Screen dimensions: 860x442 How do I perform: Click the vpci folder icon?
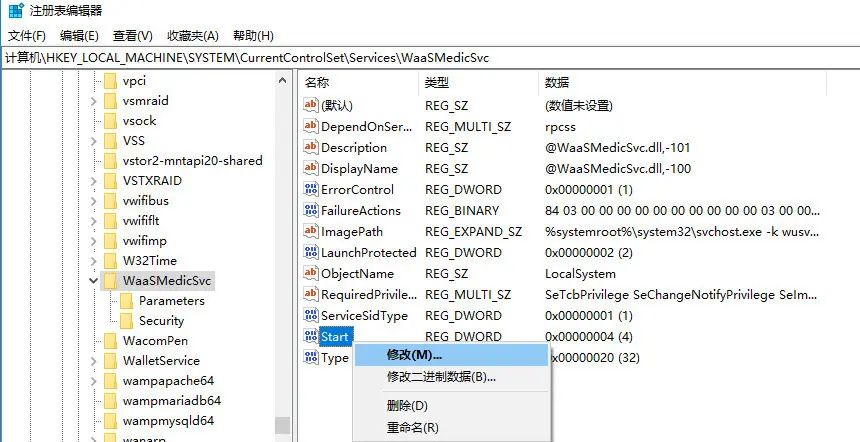click(110, 81)
